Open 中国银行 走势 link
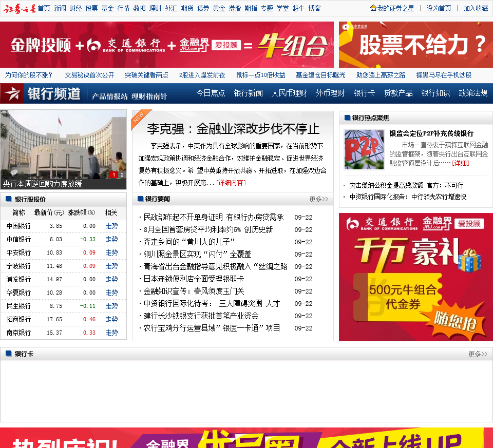The width and height of the screenshot is (493, 448). pos(111,226)
